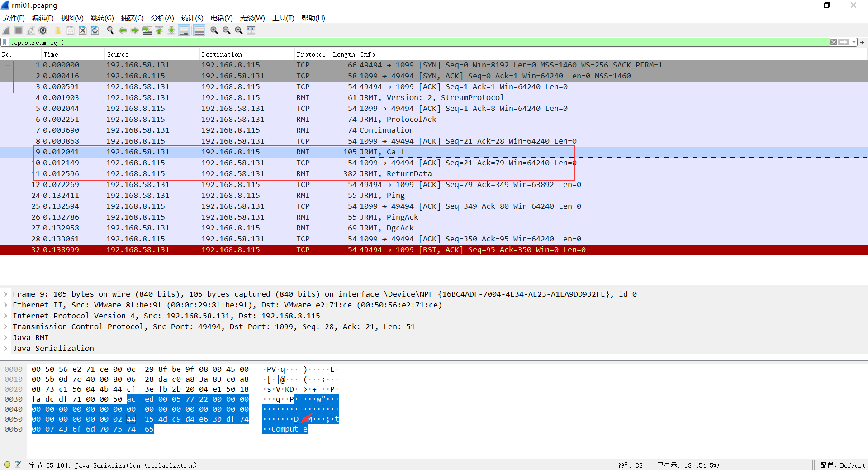Open the 分析(A) menu
Image resolution: width=868 pixels, height=470 pixels.
[162, 18]
